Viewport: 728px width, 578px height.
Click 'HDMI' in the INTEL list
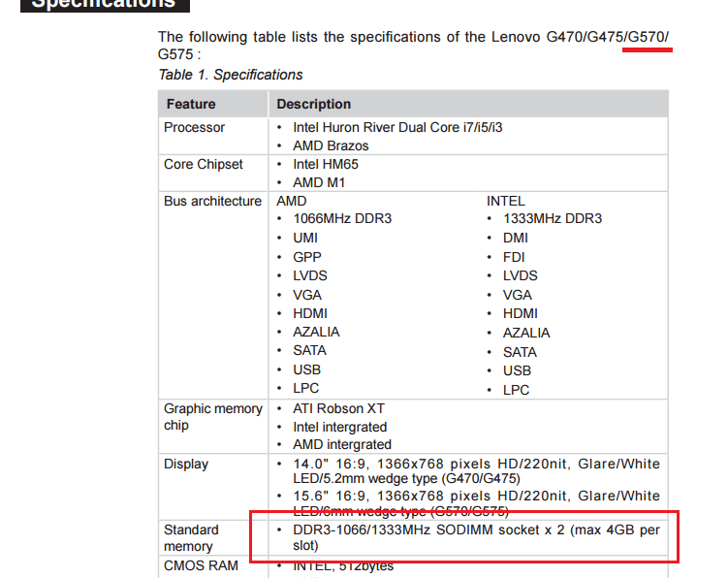point(520,313)
